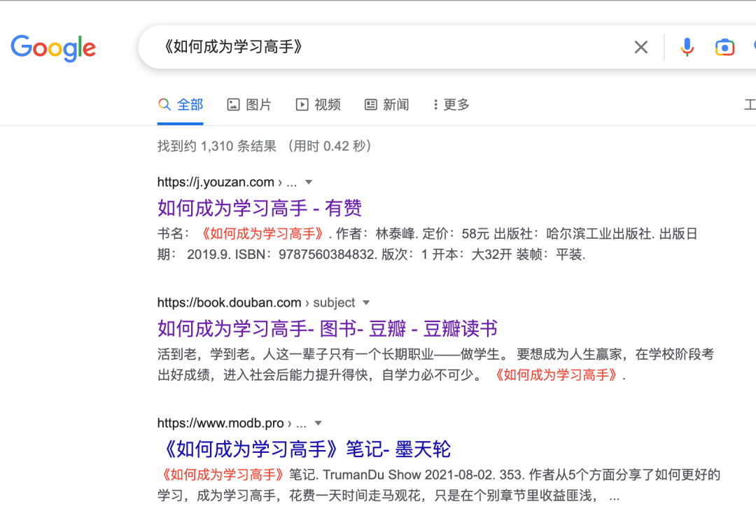Open the result 如何成为学习高手 - 有赞

click(260, 208)
